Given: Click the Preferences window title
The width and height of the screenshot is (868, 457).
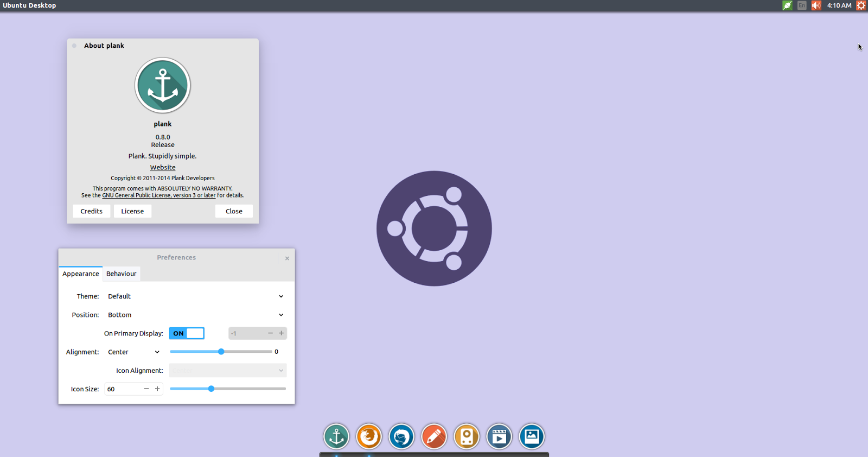Looking at the screenshot, I should [x=176, y=257].
